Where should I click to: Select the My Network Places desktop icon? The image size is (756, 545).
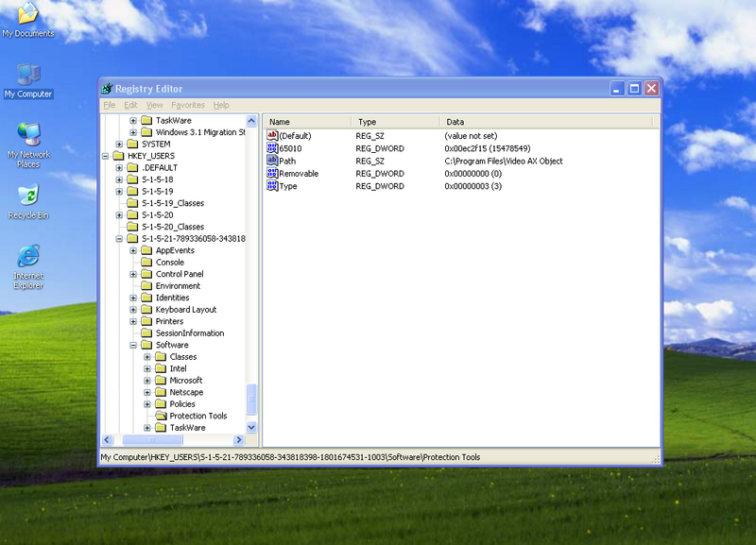pyautogui.click(x=28, y=145)
